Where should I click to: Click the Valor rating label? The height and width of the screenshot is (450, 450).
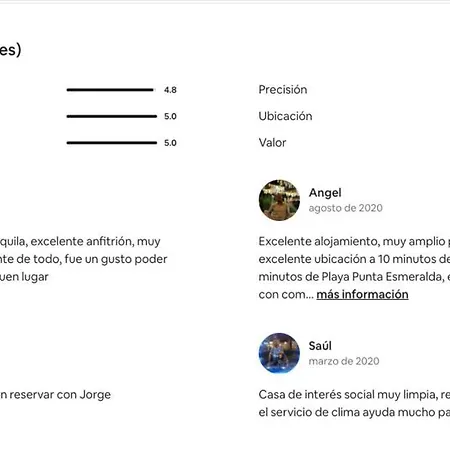272,143
